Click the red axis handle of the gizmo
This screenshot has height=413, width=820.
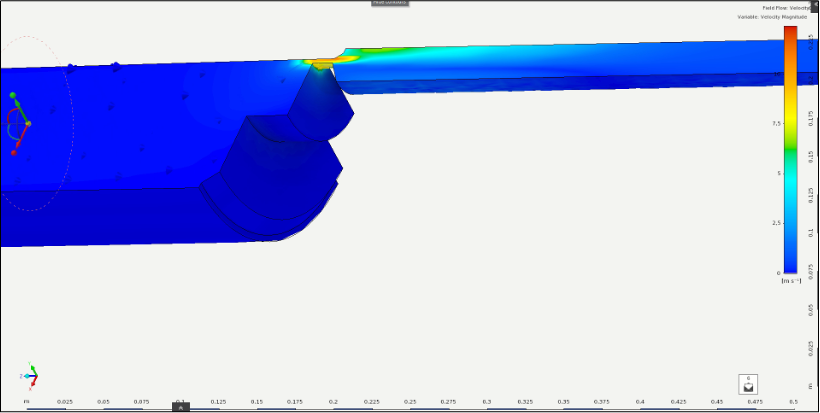click(14, 153)
